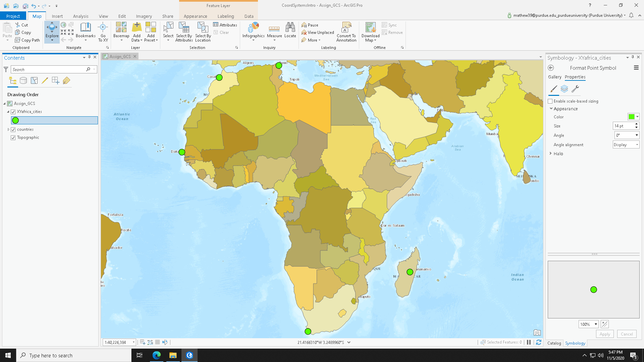Open the Bookmarks tool

point(86,32)
